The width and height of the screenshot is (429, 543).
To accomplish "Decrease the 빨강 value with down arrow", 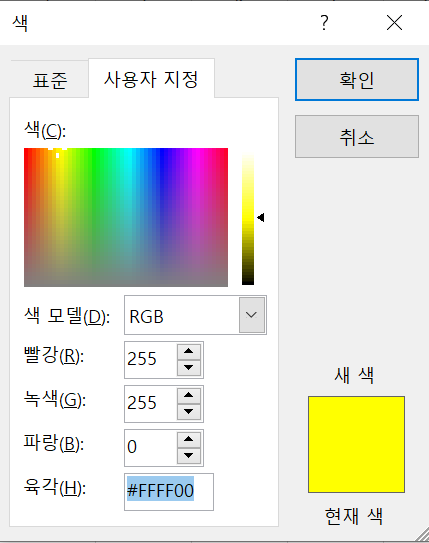I will 189,367.
